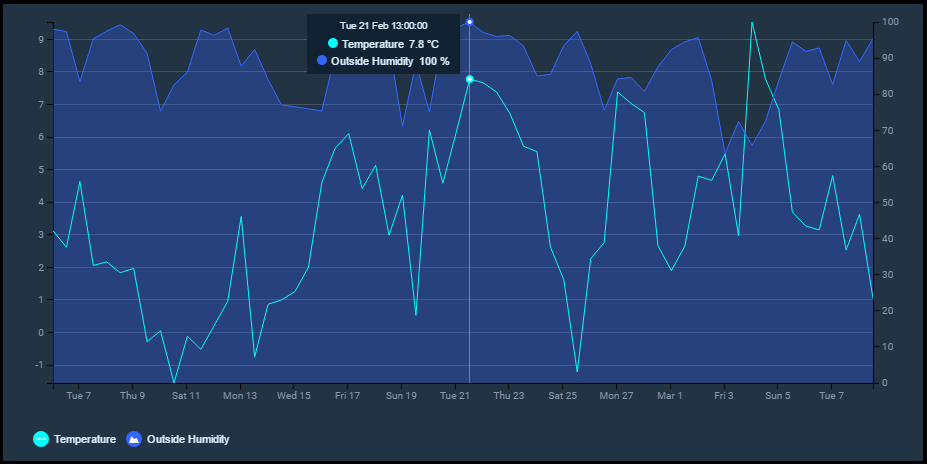Select the Sat 11 date axis label
Image resolution: width=927 pixels, height=464 pixels.
point(186,396)
